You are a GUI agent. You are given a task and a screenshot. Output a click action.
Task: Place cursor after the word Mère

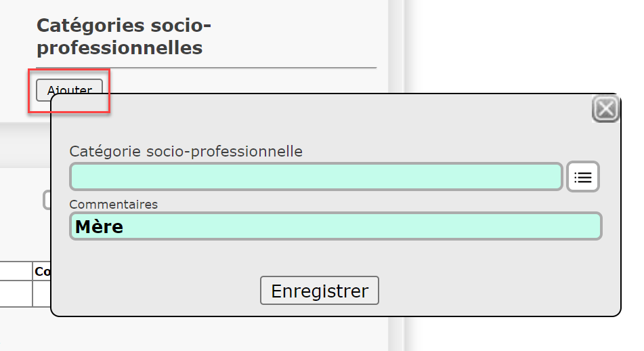[x=125, y=226]
